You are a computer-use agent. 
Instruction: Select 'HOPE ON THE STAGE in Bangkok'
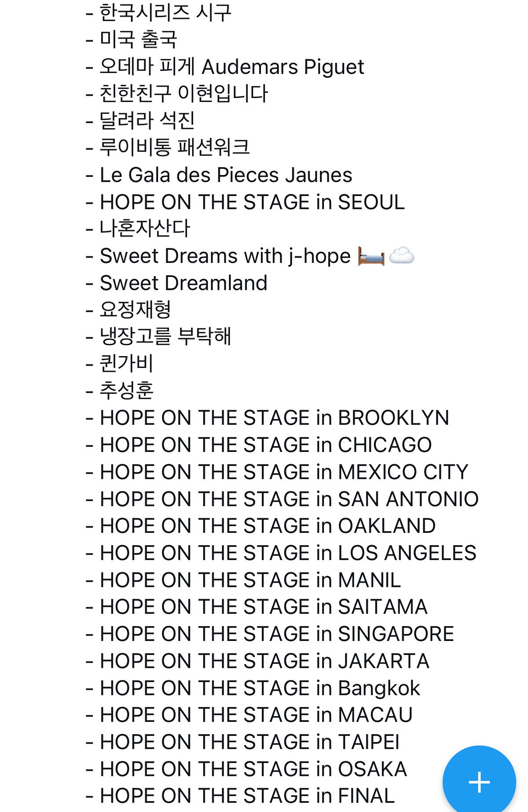(260, 688)
